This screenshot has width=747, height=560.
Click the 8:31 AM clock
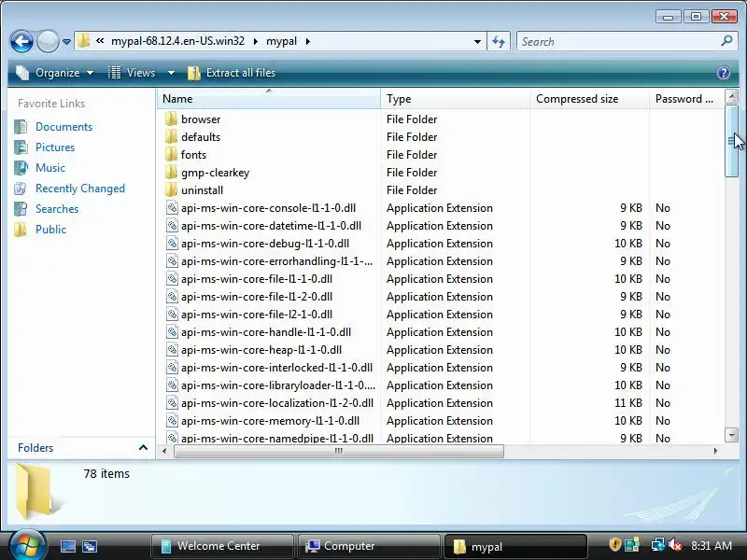(x=712, y=546)
